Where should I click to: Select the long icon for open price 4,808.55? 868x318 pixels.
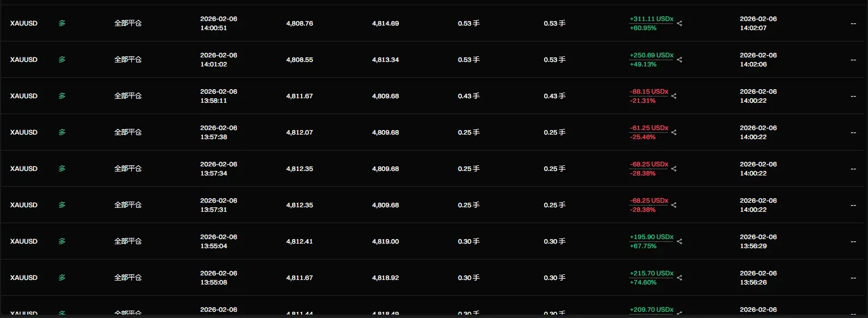point(62,60)
